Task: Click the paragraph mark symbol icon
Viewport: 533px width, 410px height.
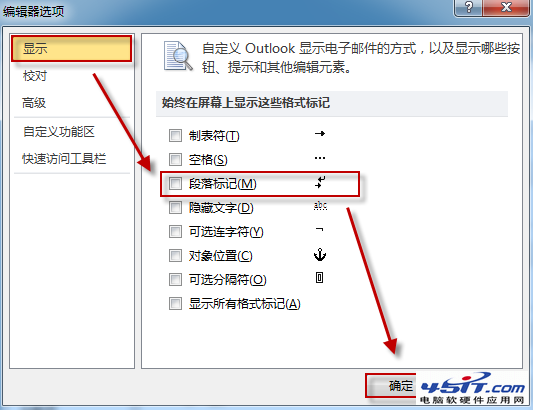Action: (320, 182)
